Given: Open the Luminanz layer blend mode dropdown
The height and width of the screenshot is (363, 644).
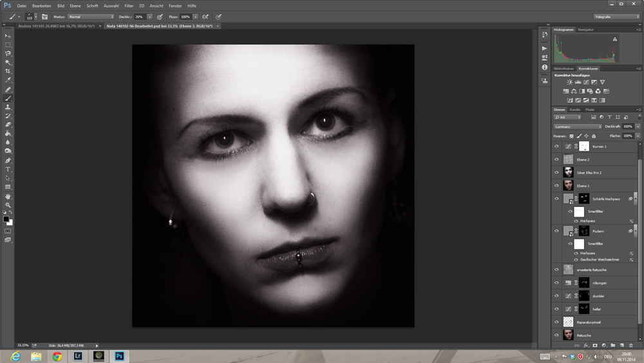Looking at the screenshot, I should tap(578, 126).
